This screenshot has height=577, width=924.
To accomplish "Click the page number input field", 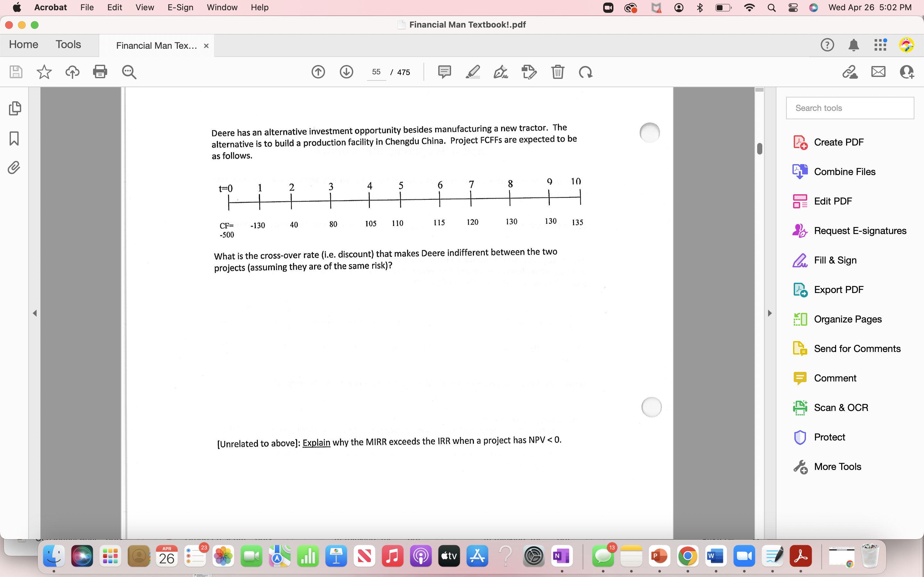I will pos(376,72).
